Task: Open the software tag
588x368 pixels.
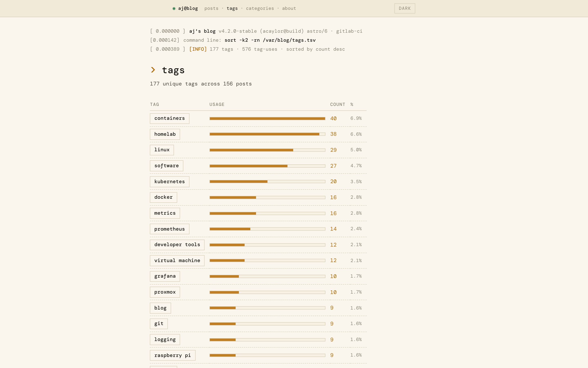Action: click(166, 166)
